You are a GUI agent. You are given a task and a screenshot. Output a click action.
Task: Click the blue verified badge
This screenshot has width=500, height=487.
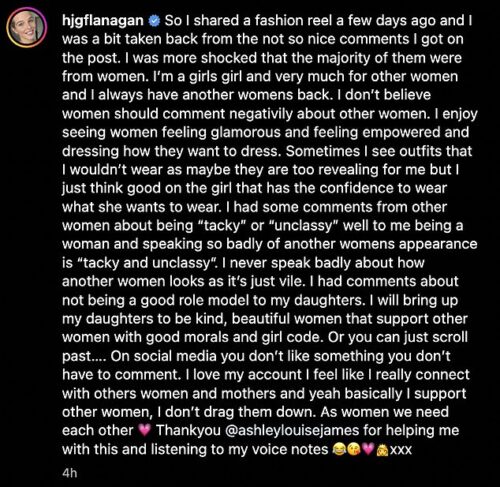(154, 21)
